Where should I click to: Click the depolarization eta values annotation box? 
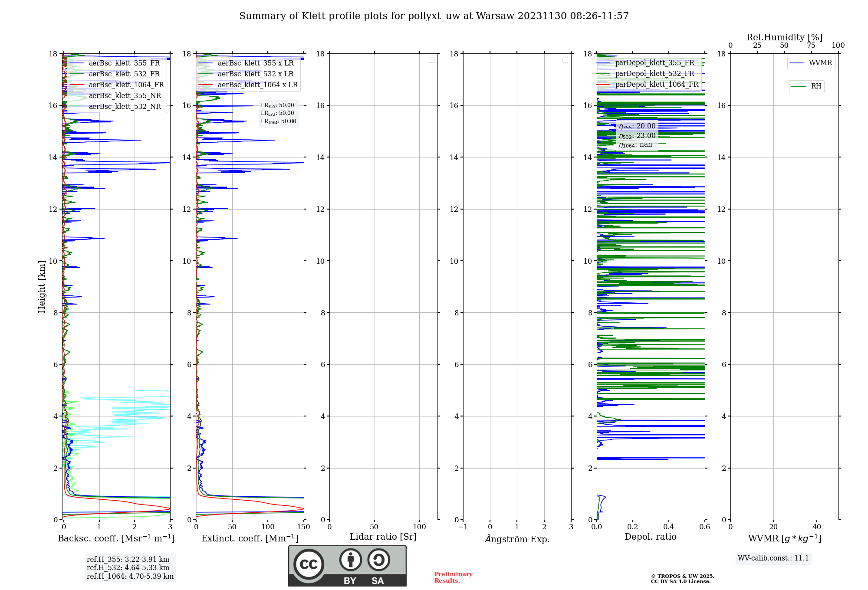click(x=637, y=135)
